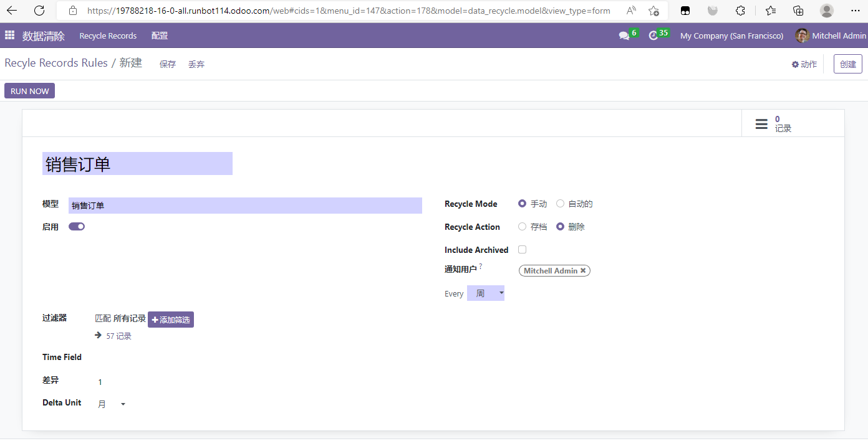Open the Delta Unit 月 dropdown
868x441 pixels.
tap(112, 404)
